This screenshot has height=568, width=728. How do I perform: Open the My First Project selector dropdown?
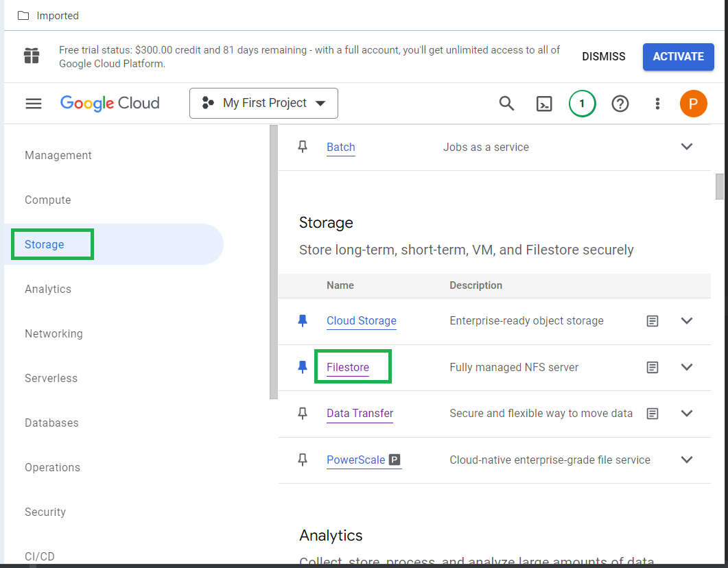click(263, 103)
